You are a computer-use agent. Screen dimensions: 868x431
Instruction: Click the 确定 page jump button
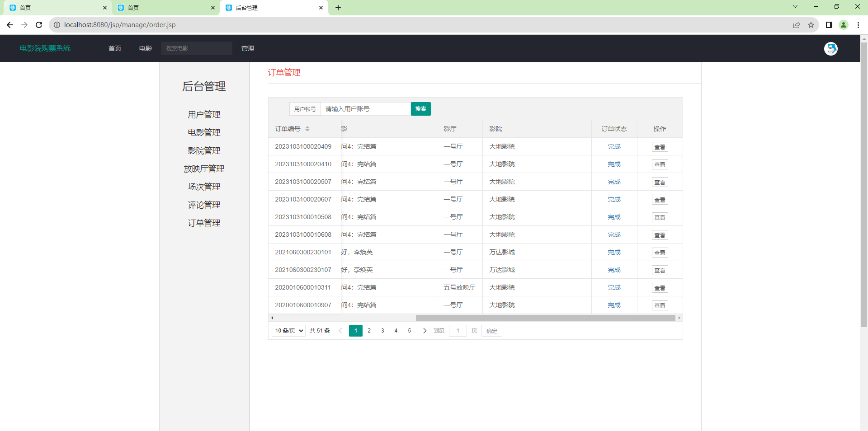click(492, 331)
